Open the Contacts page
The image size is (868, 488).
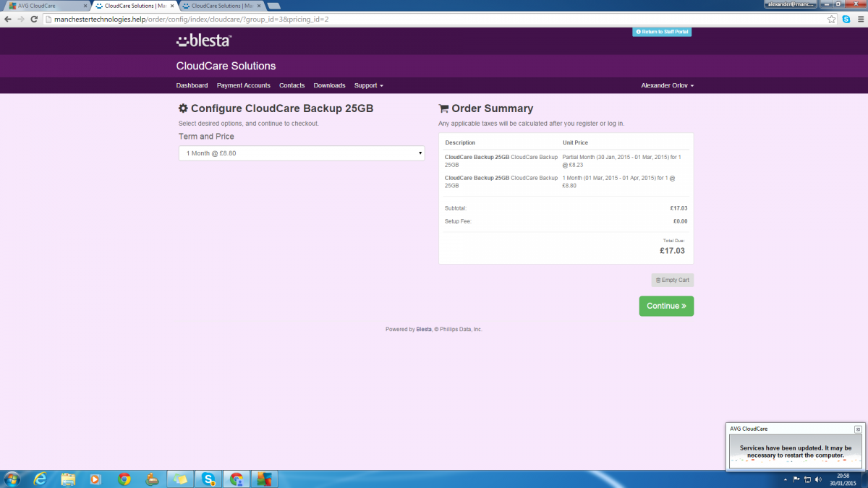pos(292,85)
